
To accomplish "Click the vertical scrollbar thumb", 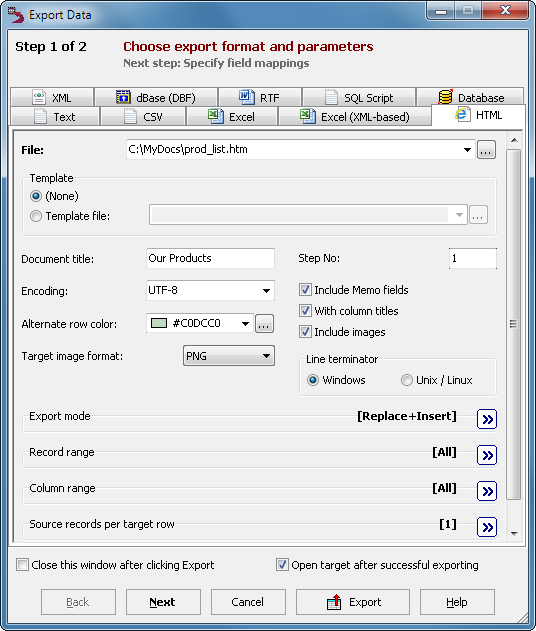I will pos(513,324).
